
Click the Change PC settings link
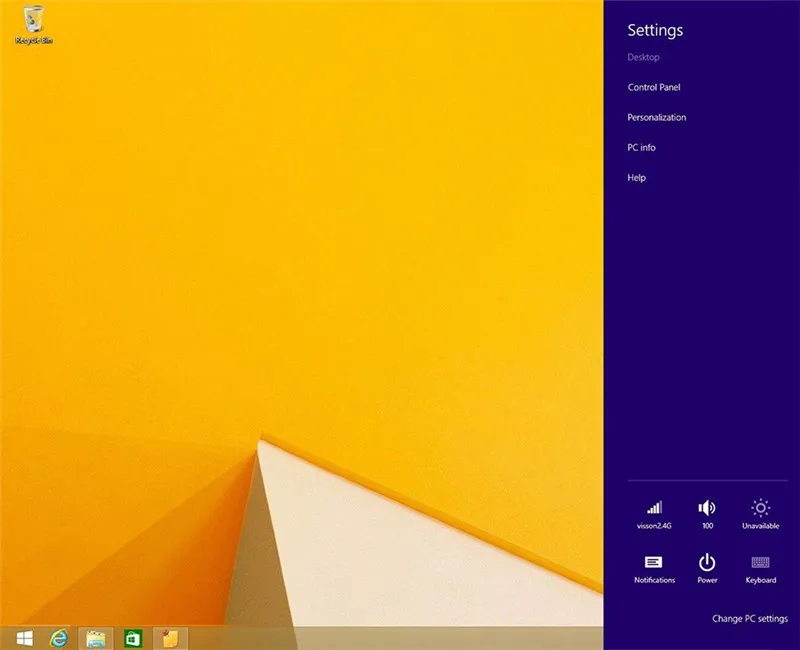[x=749, y=618]
